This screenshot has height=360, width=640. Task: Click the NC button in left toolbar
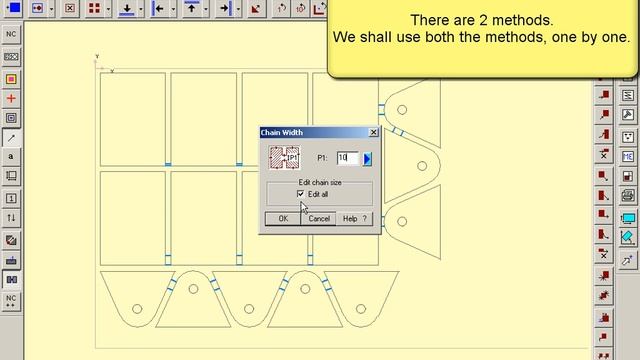tap(11, 34)
